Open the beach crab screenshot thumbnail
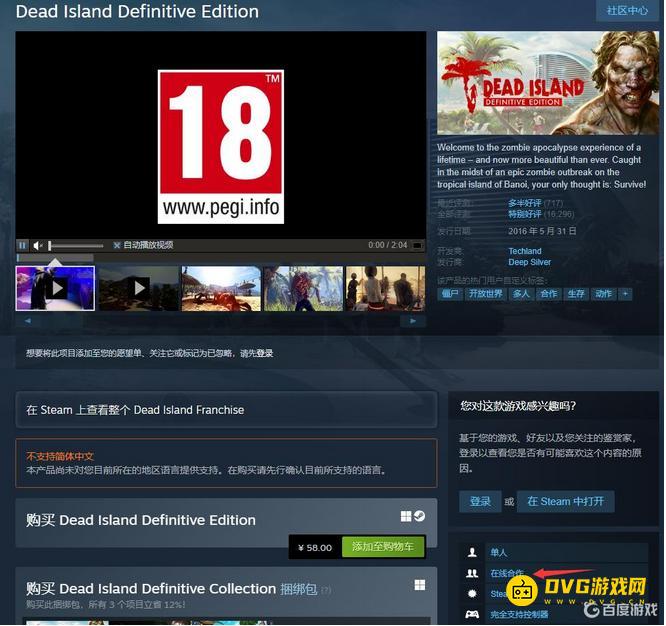The height and width of the screenshot is (626, 666). click(221, 288)
